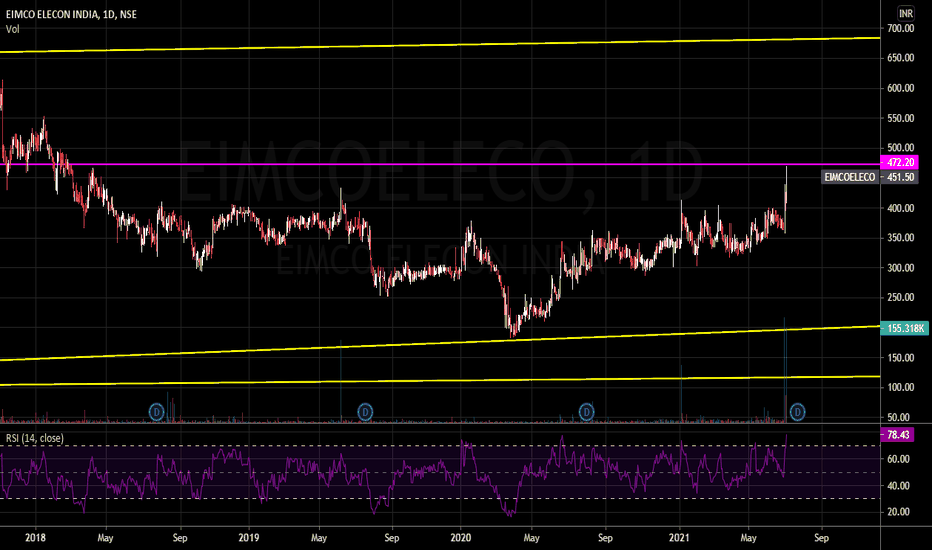932x550 pixels.
Task: Click the EIMCO ELECON INDIA, 1D, NSE title
Action: 71,14
